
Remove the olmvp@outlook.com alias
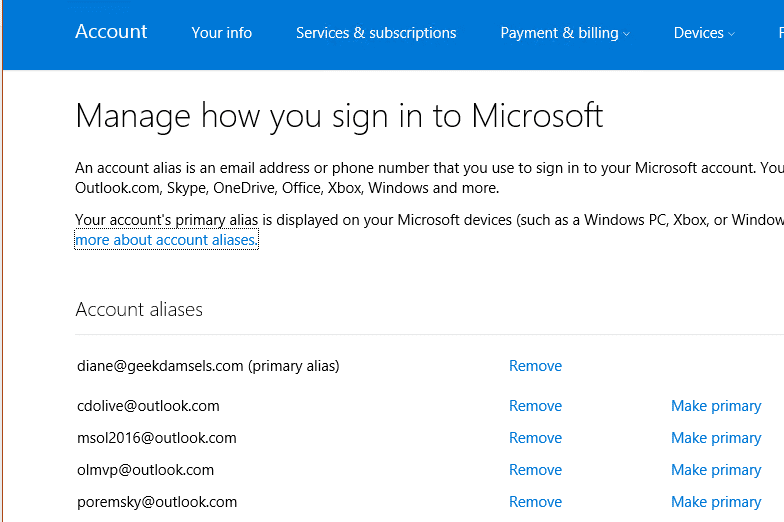[536, 470]
